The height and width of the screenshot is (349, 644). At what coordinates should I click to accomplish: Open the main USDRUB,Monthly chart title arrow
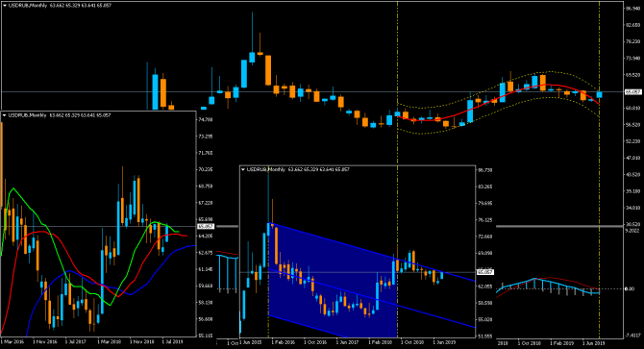click(5, 6)
